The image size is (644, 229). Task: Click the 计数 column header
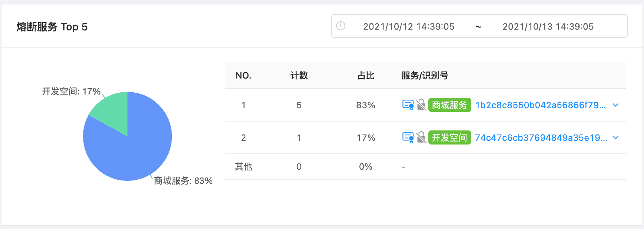(299, 76)
